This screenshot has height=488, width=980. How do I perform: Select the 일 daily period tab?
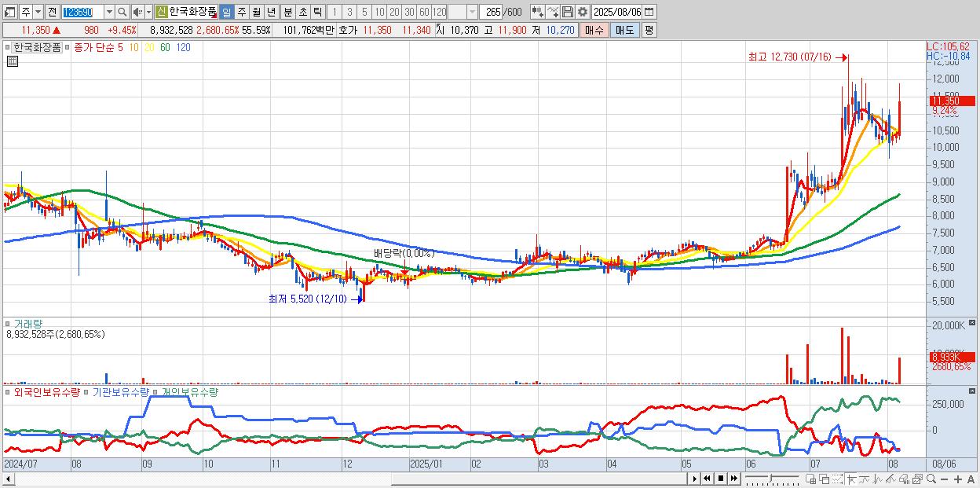tap(227, 12)
